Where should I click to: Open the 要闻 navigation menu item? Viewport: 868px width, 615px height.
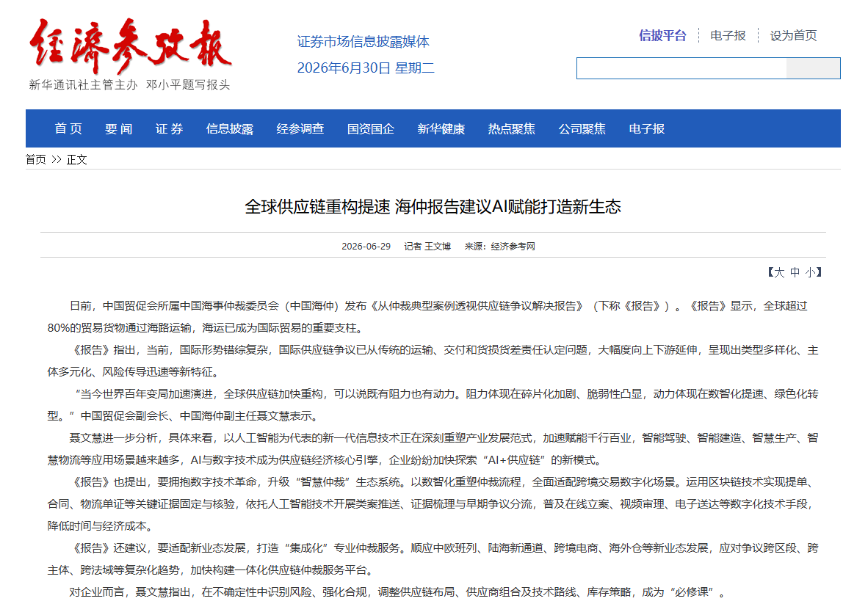tap(119, 129)
